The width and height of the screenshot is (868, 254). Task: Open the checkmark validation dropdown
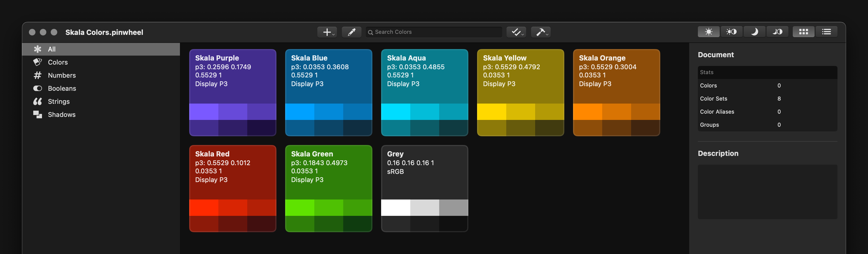[x=516, y=32]
